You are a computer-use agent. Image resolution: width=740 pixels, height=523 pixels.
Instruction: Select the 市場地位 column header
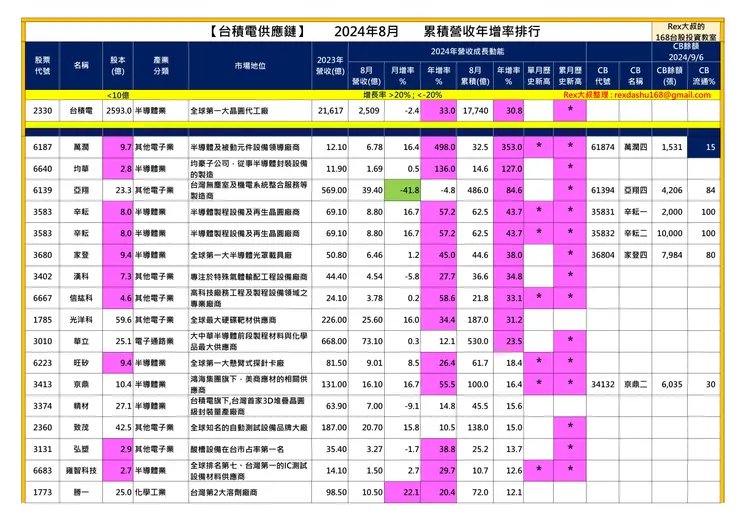pos(250,66)
